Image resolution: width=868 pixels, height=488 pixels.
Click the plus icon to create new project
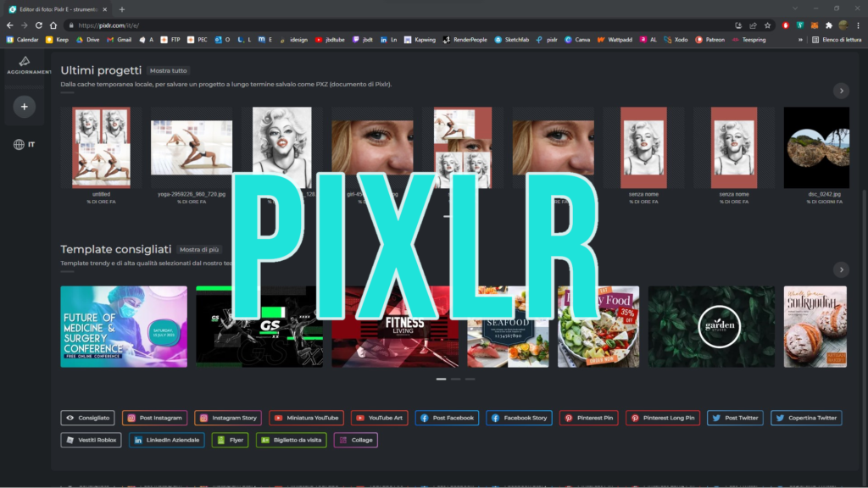click(25, 107)
